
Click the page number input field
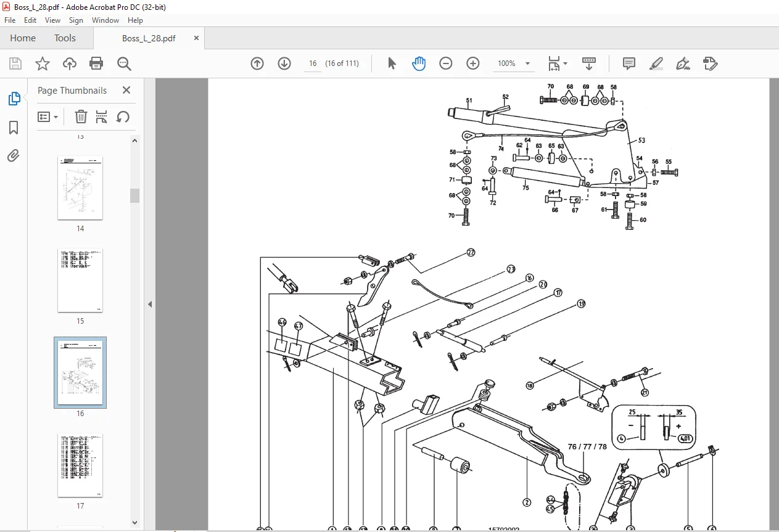click(313, 63)
